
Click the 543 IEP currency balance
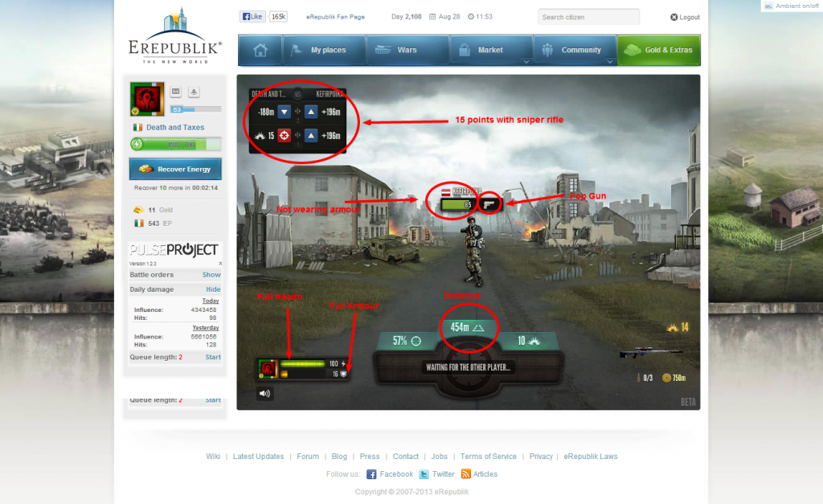(154, 223)
